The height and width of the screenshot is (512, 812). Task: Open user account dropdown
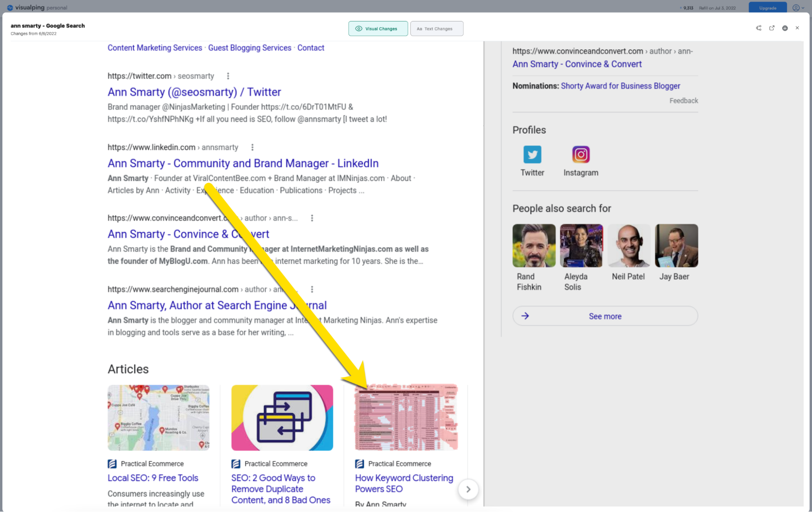click(798, 8)
